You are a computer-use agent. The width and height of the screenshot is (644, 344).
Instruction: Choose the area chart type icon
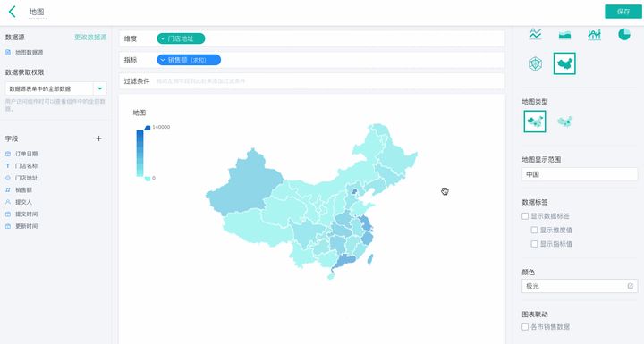coord(564,35)
